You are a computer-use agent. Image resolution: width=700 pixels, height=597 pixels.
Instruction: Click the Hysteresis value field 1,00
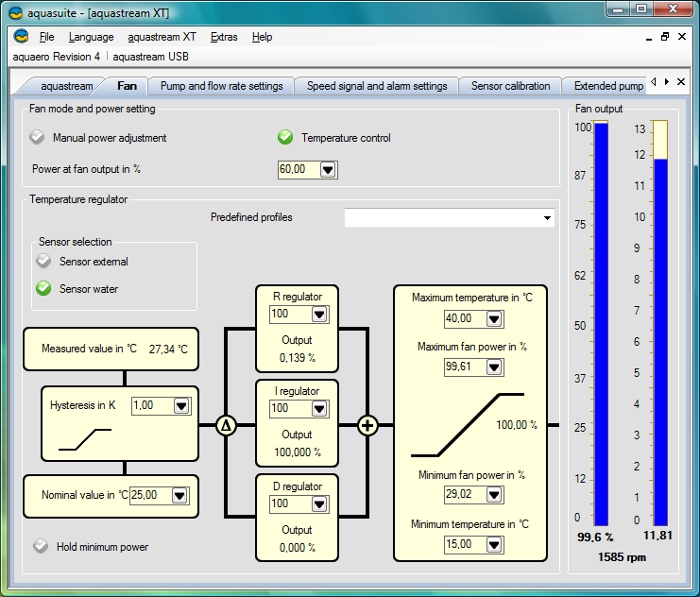tap(153, 406)
